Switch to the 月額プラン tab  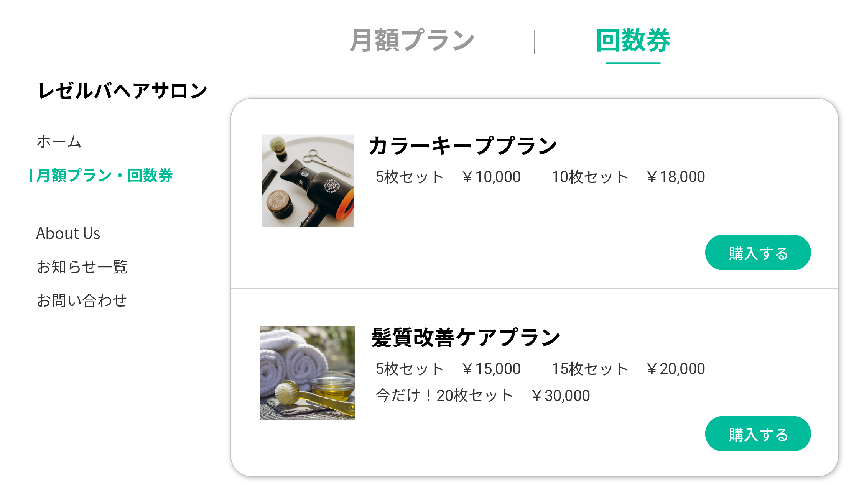click(x=412, y=40)
